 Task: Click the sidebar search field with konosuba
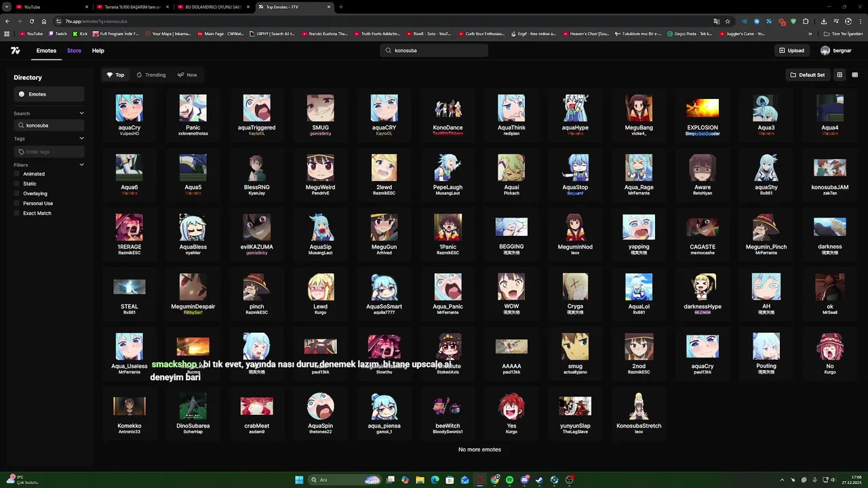pyautogui.click(x=49, y=125)
